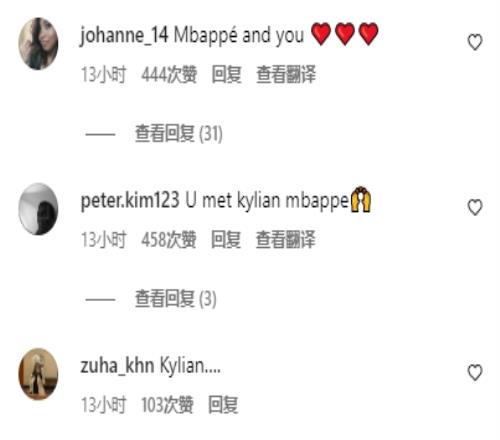
Task: Open the 444次赞 likes list
Action: 169,74
